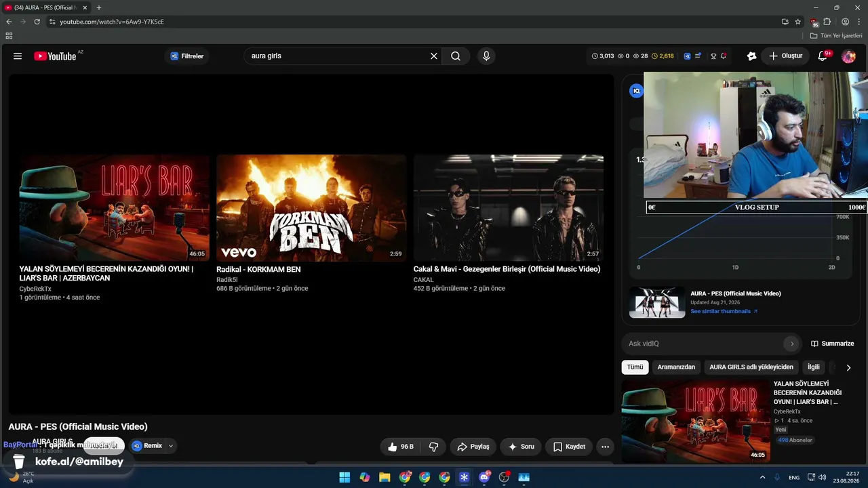Open Discord from the taskbar

click(x=484, y=477)
